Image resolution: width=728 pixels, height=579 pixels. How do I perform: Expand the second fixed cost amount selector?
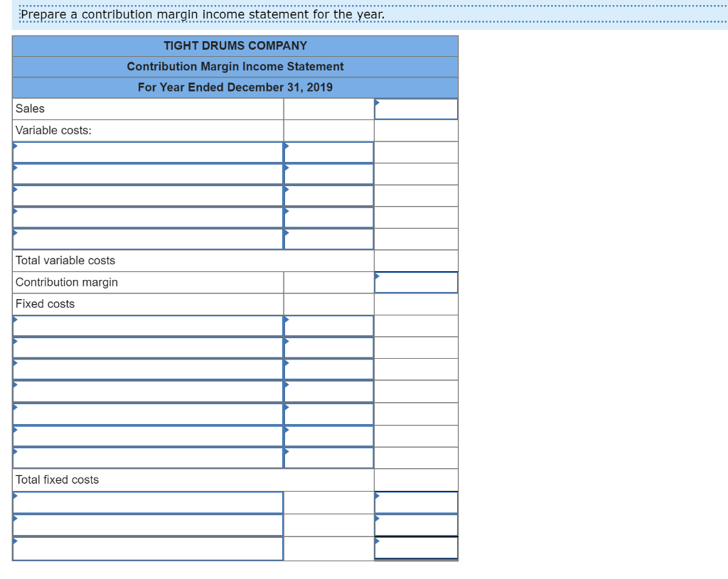tap(328, 347)
